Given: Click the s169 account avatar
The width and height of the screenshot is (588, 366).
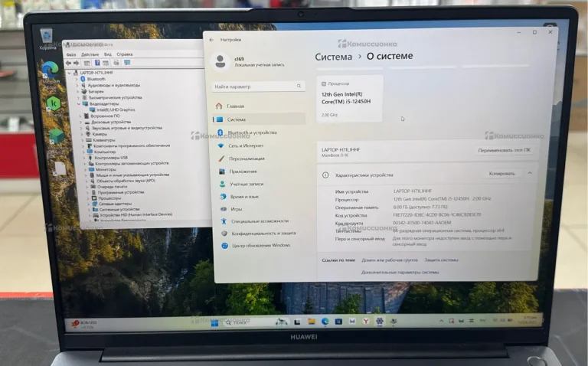Looking at the screenshot, I should 220,61.
